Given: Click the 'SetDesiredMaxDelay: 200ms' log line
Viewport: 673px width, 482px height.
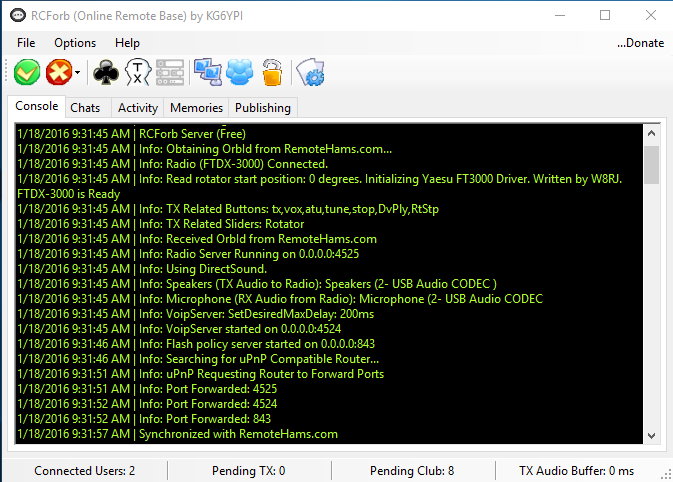Looking at the screenshot, I should (x=196, y=314).
